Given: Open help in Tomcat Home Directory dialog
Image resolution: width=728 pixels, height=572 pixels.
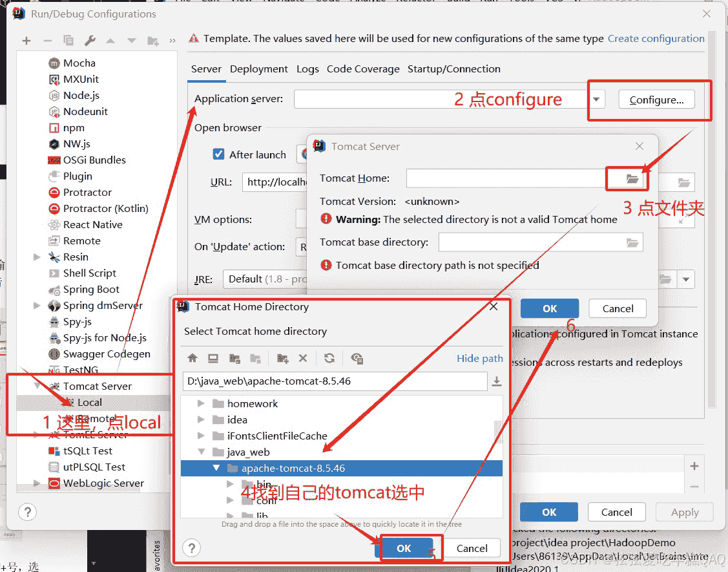Looking at the screenshot, I should (192, 548).
